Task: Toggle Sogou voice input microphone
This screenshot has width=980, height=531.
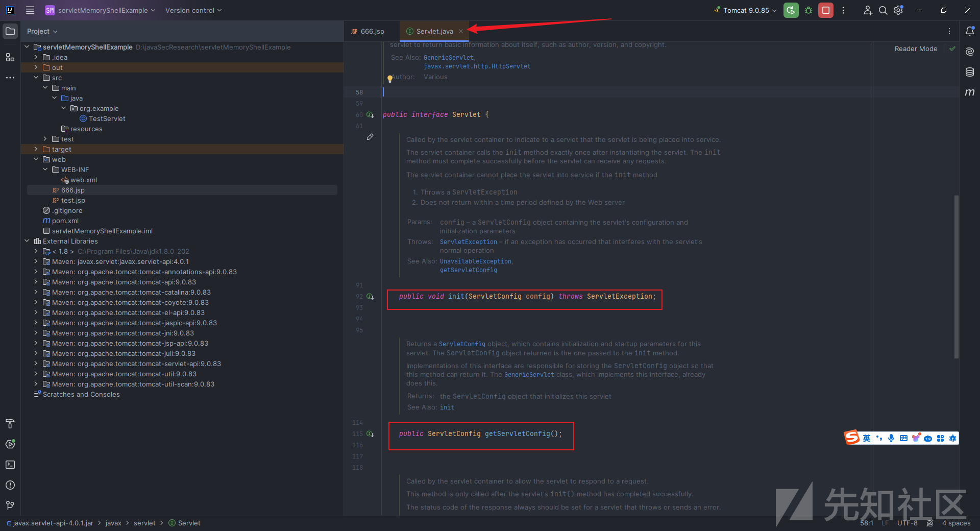Action: tap(891, 438)
